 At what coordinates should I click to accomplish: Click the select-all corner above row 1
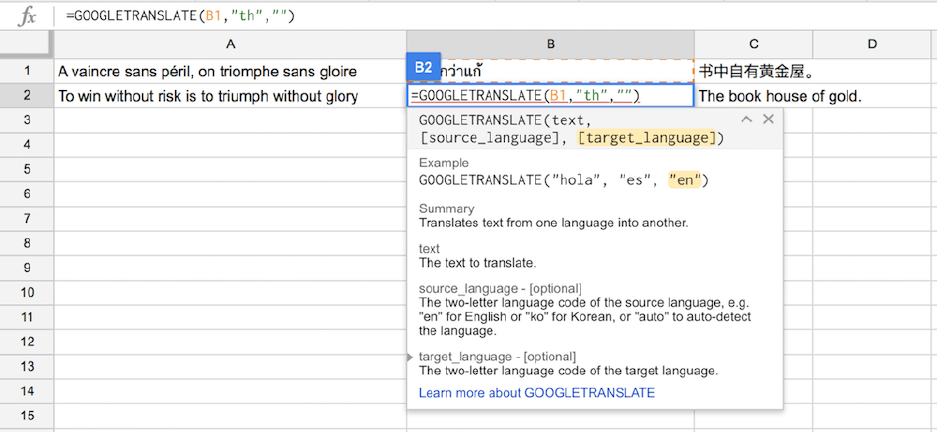(x=27, y=44)
